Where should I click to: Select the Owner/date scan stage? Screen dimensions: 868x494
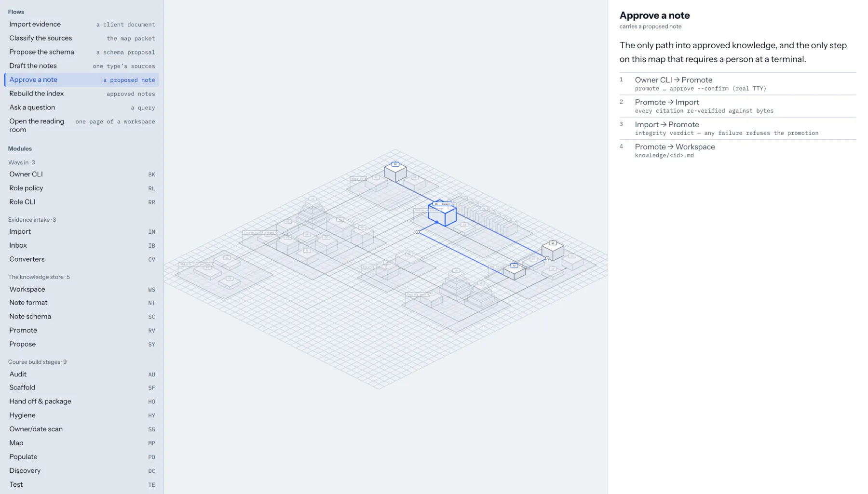[x=81, y=429]
